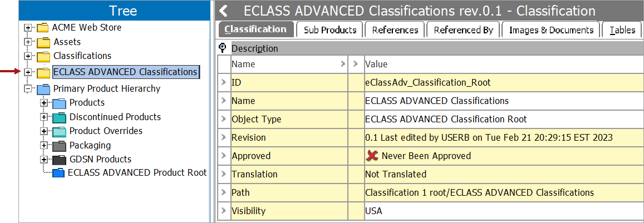Click the red X Never Been Approved icon
The width and height of the screenshot is (644, 223).
point(372,156)
